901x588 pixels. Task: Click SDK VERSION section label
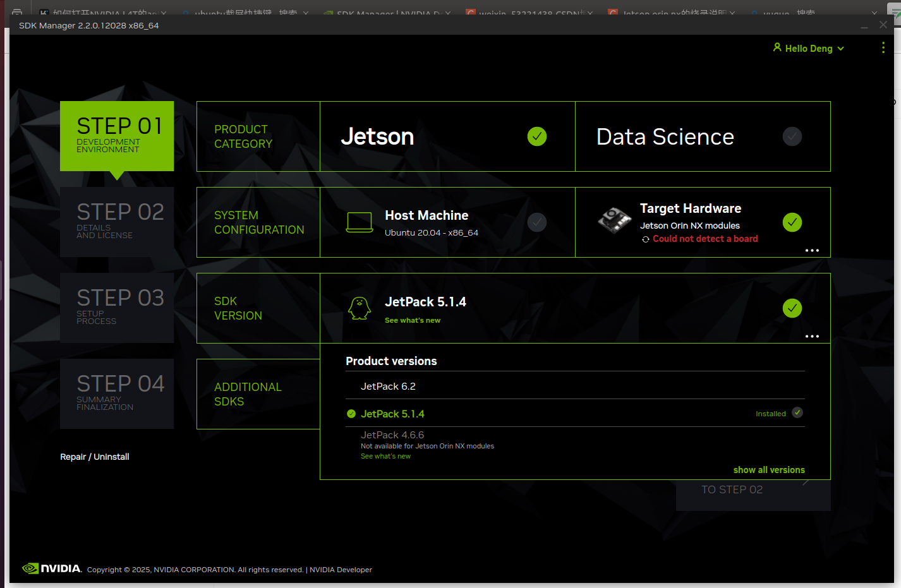tap(238, 308)
